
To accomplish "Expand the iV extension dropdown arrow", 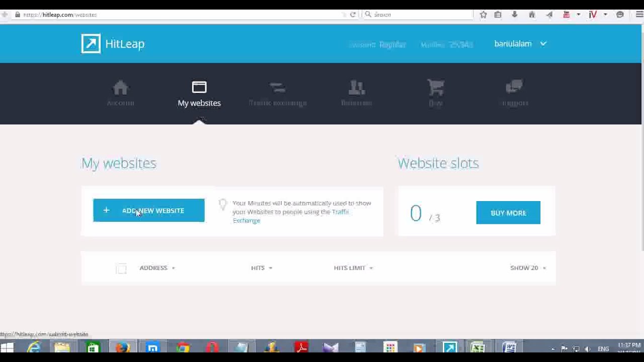I will (605, 15).
